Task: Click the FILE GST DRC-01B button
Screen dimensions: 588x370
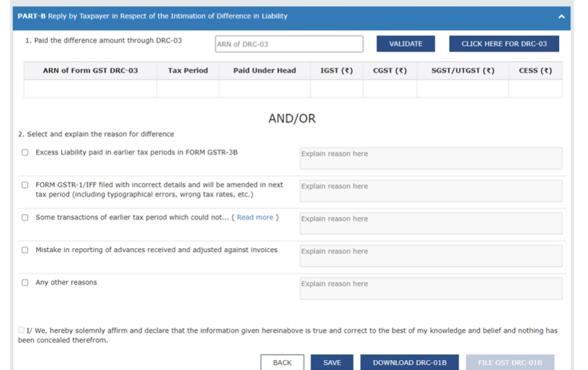Action: coord(510,363)
